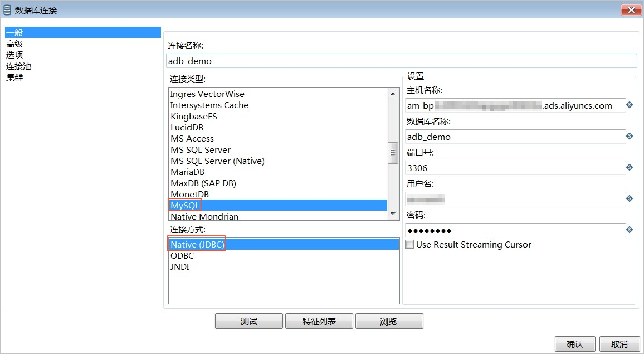Select MySQL connection type
Viewport: 644px width, 354px height.
pos(279,205)
